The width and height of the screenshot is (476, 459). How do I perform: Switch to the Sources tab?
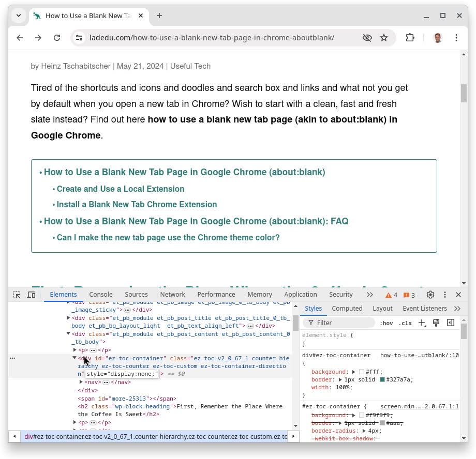pyautogui.click(x=136, y=294)
